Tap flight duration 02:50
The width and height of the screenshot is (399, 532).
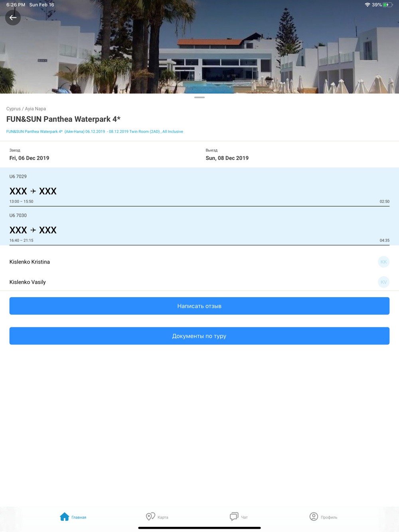point(384,201)
